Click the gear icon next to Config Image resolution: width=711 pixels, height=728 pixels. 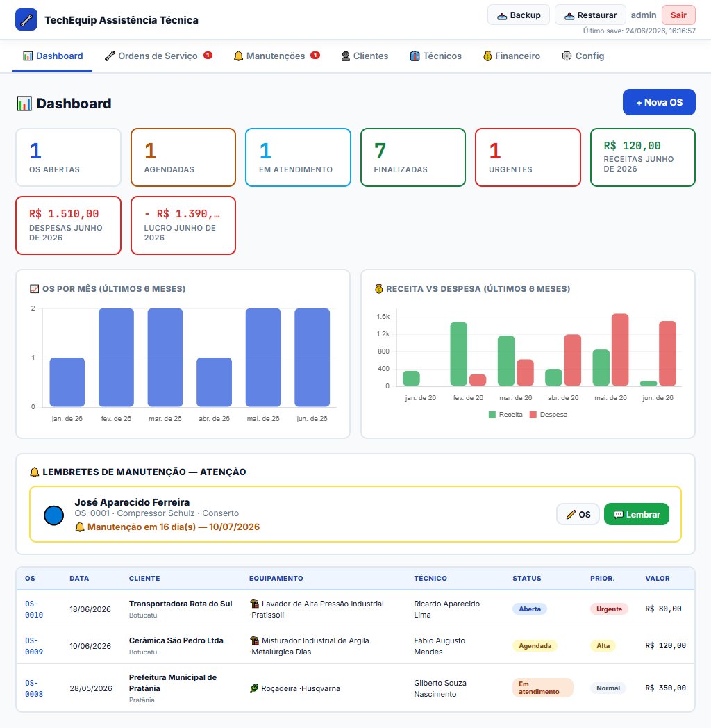[567, 56]
